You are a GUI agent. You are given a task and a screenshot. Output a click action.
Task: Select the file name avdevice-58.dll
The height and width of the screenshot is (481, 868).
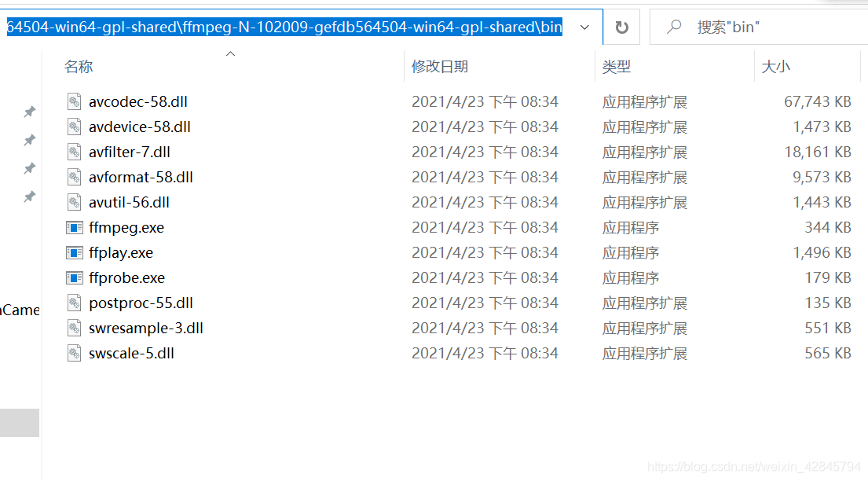pyautogui.click(x=140, y=127)
